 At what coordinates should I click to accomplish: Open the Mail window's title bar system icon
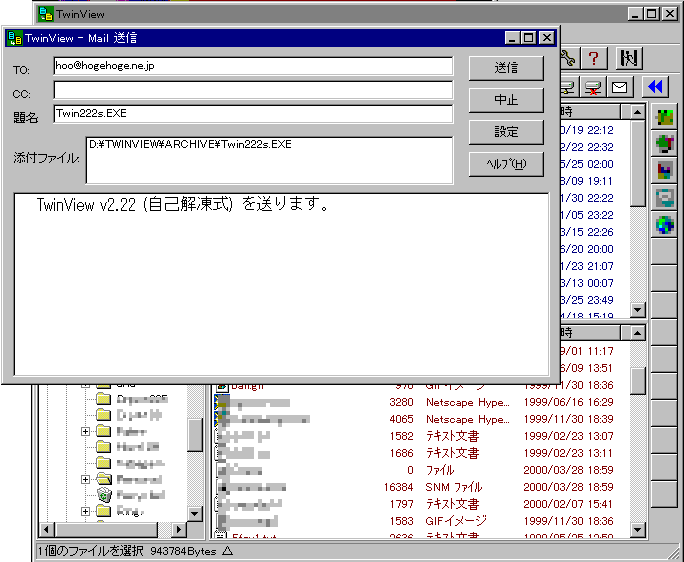click(15, 38)
